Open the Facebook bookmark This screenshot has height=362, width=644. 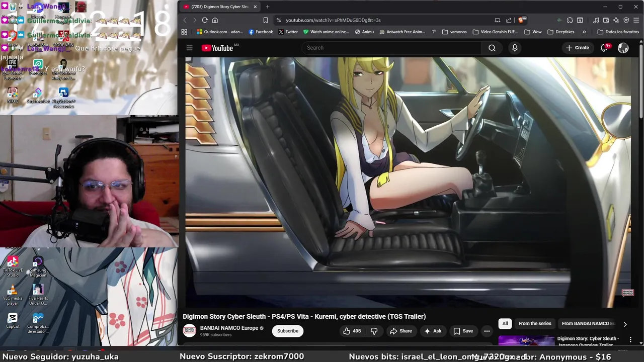click(x=261, y=32)
